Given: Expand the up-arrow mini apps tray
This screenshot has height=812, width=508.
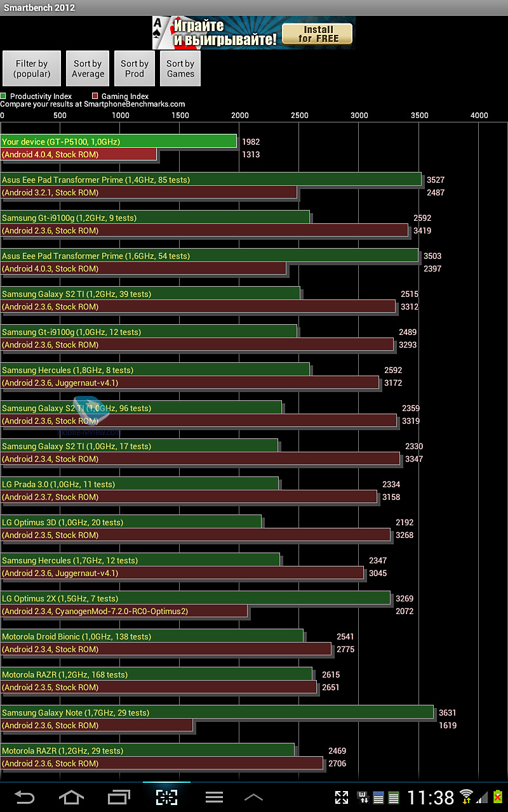Looking at the screenshot, I should click(x=253, y=797).
